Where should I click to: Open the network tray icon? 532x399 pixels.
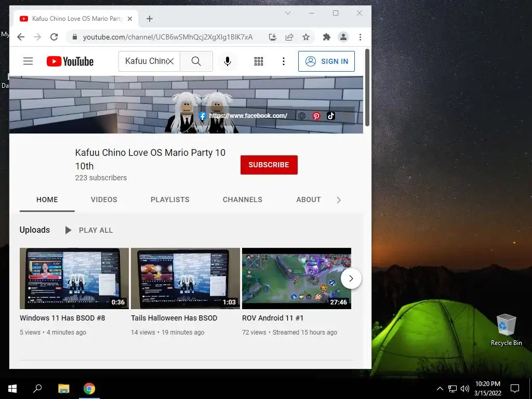453,389
